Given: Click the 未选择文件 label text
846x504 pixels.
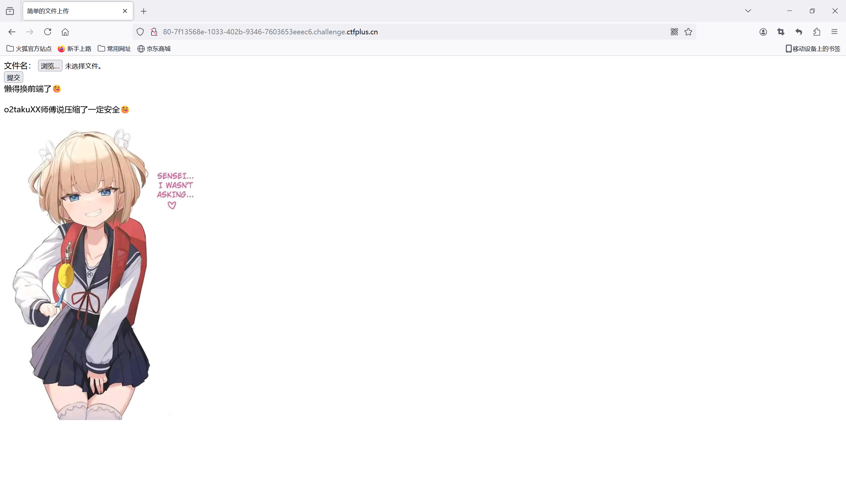Looking at the screenshot, I should [83, 66].
